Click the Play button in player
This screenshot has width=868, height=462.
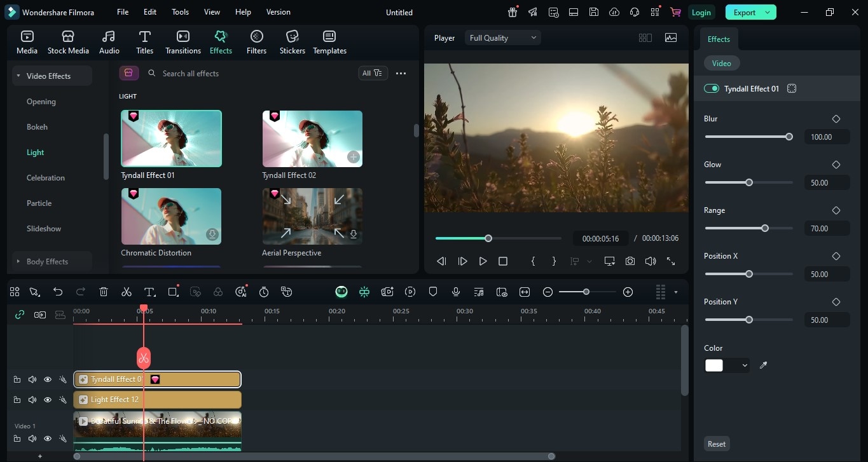point(483,261)
